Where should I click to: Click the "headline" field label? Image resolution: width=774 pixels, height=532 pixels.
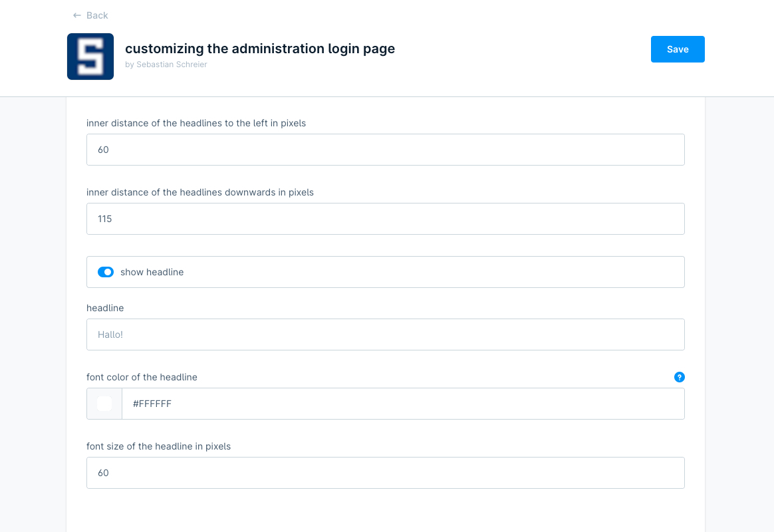(104, 308)
